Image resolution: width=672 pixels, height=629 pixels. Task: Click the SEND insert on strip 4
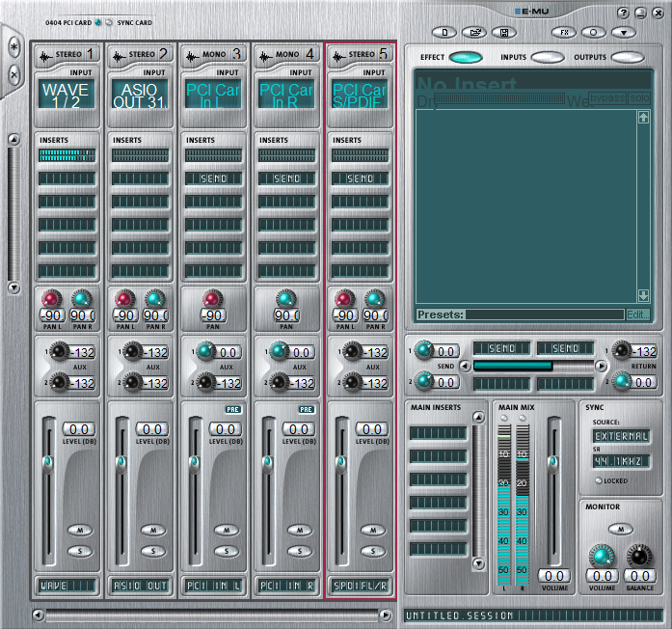[286, 178]
